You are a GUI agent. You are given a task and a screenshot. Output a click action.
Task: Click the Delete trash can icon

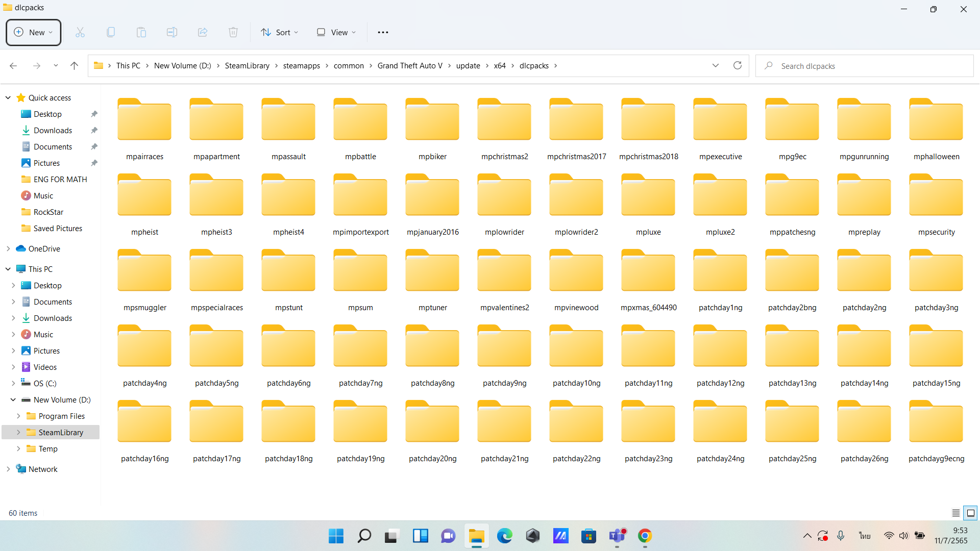tap(233, 32)
